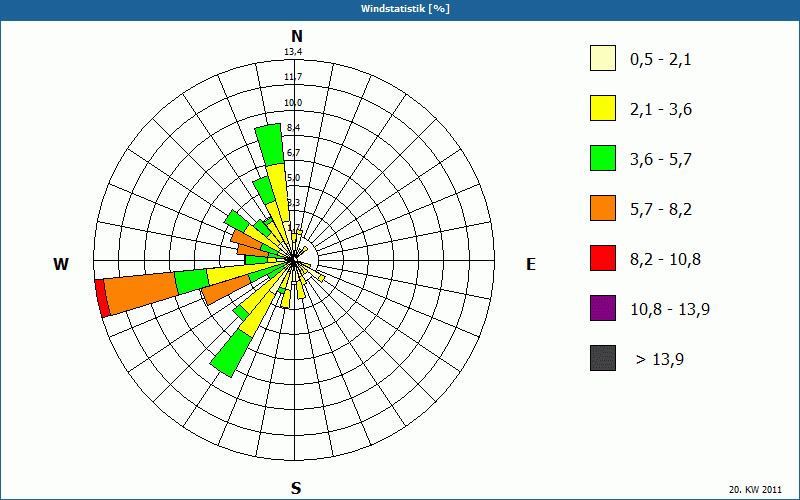Click the dark gray > 13,9 swatch
Viewport: 800px width, 500px height.
coord(603,358)
